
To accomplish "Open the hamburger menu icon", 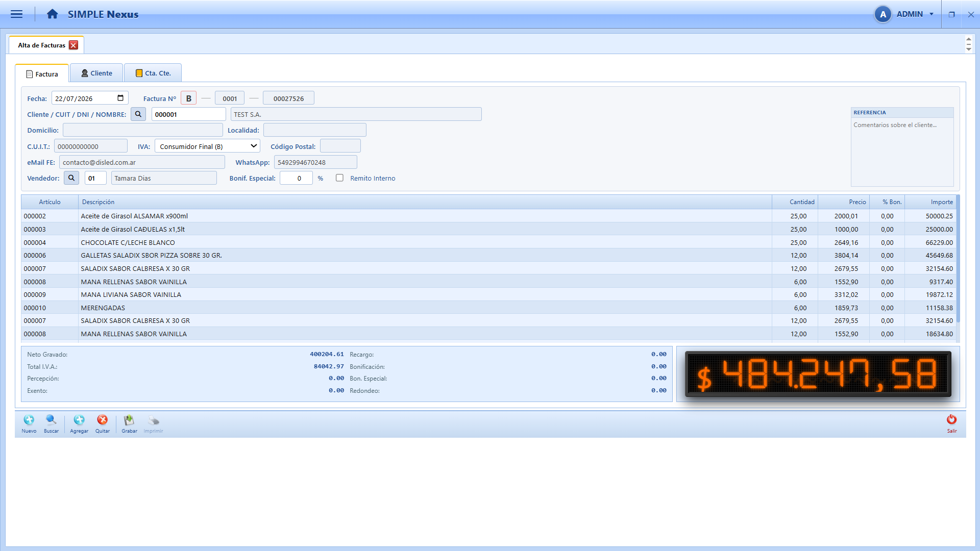I will tap(16, 14).
